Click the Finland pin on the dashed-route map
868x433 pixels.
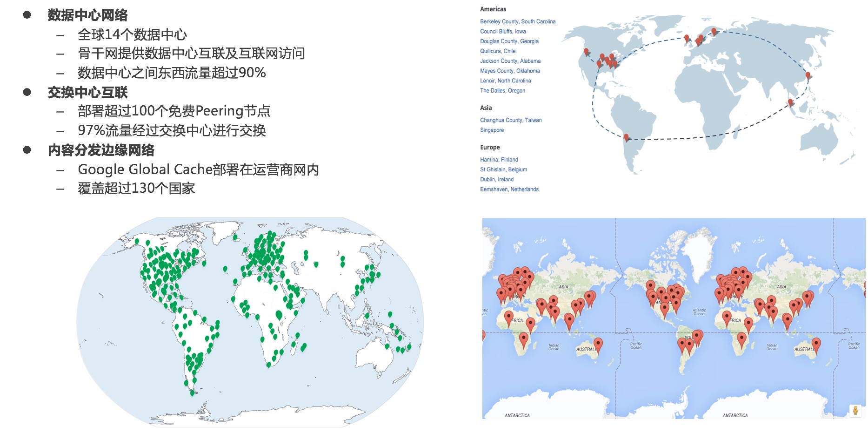[x=714, y=31]
